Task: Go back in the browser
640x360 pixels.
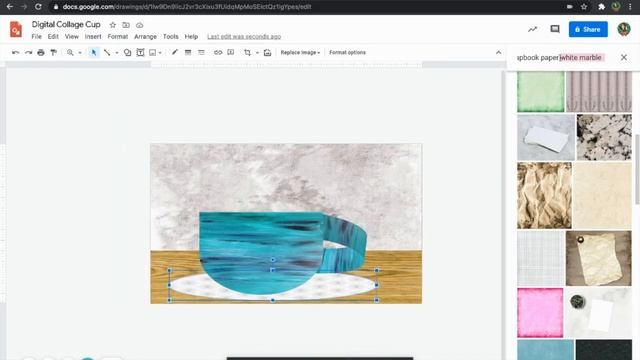Action: [10, 7]
